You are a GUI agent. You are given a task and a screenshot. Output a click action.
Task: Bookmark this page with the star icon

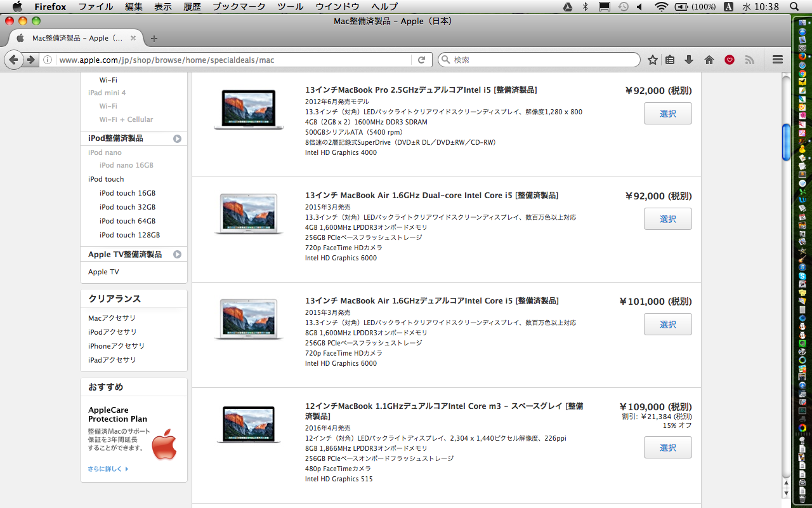[653, 60]
